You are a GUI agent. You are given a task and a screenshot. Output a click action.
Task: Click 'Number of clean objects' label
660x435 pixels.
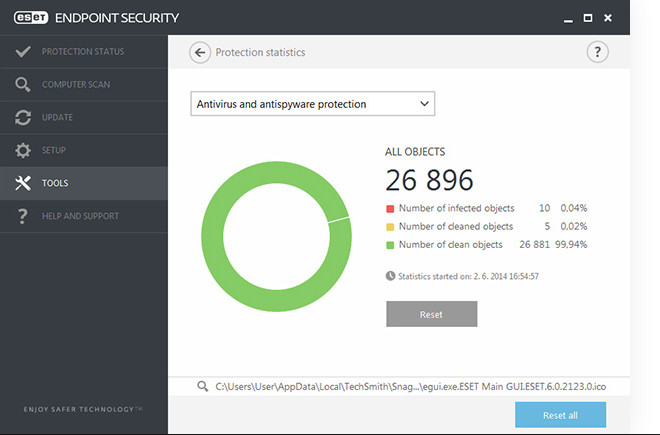point(451,244)
